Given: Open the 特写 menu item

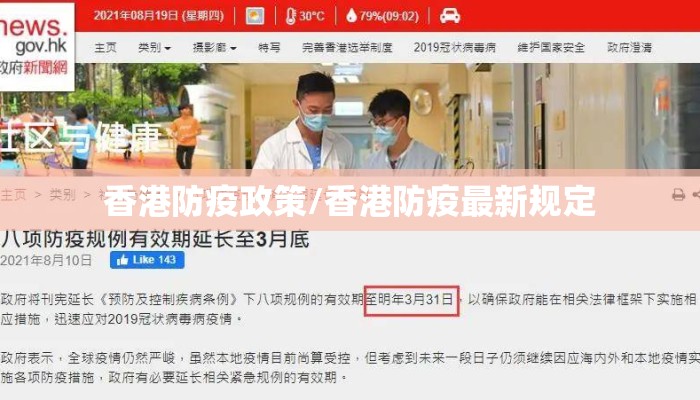Looking at the screenshot, I should coord(269,47).
